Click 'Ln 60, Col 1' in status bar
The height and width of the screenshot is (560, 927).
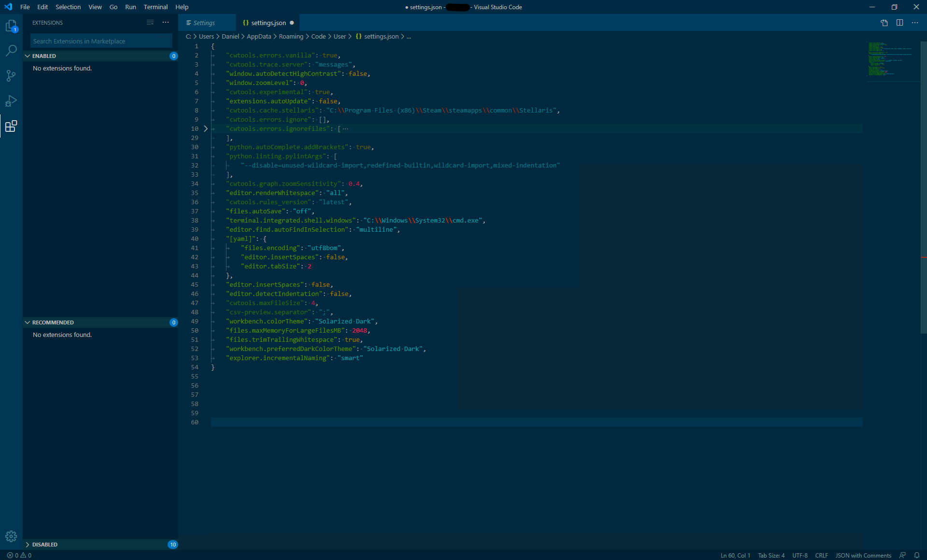point(735,555)
